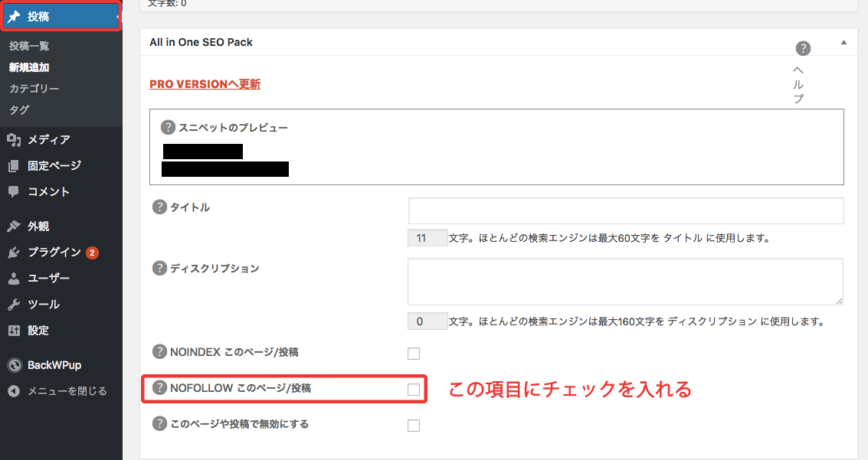
Task: Open the 投稿一覧 submenu item
Action: coord(29,46)
